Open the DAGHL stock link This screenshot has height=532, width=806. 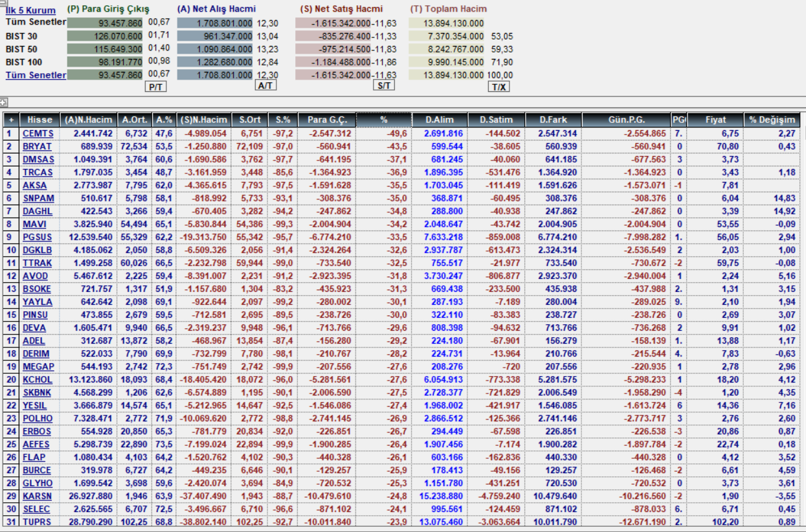pyautogui.click(x=38, y=211)
